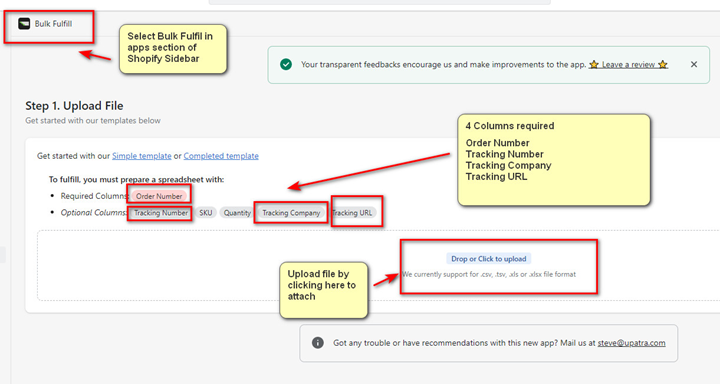The width and height of the screenshot is (720, 384).
Task: Click 'To fulfill, you must prepare' instruction text
Action: [x=136, y=179]
